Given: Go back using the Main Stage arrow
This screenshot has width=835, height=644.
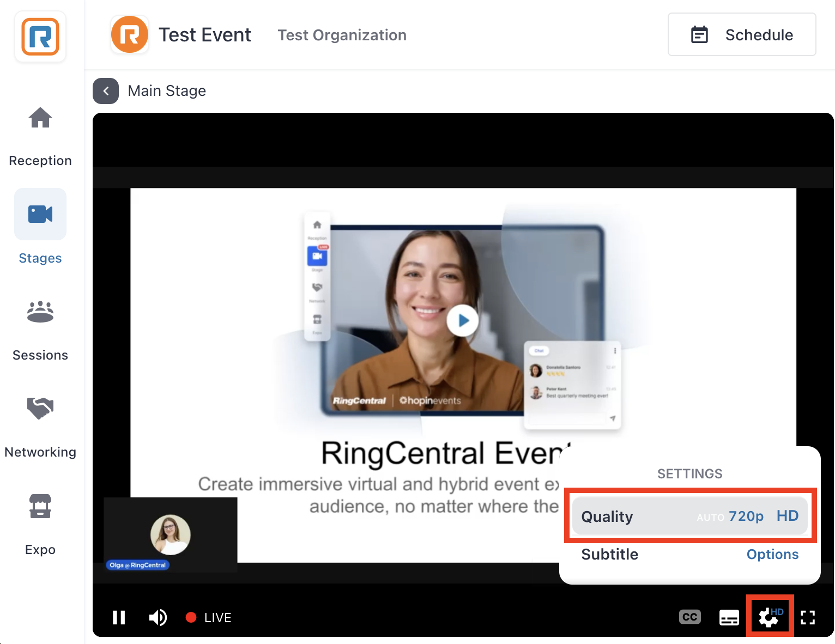Looking at the screenshot, I should 106,91.
